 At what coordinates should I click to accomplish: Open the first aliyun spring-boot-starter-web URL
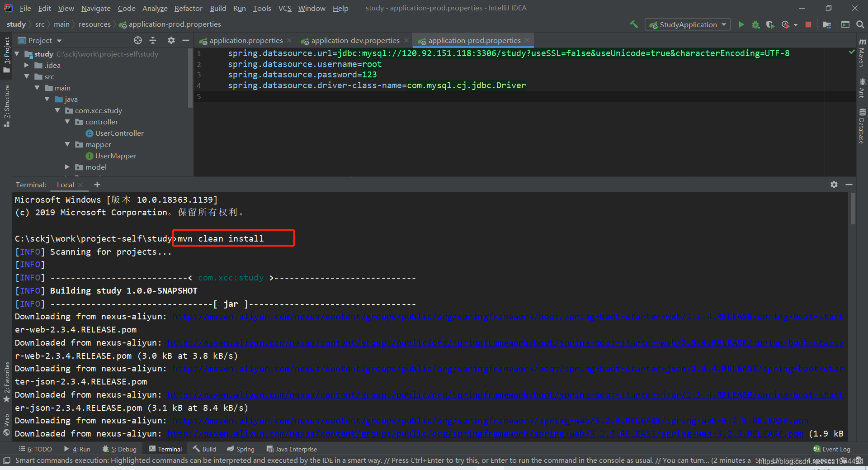tap(507, 316)
